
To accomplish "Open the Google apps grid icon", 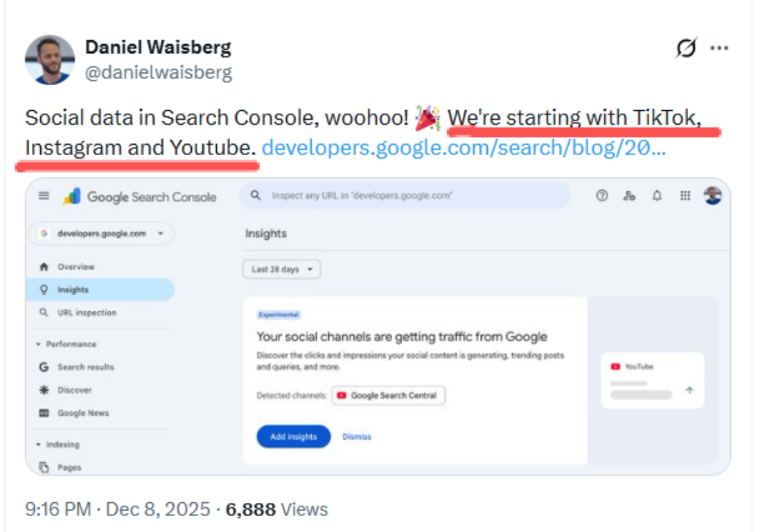I will coord(685,196).
